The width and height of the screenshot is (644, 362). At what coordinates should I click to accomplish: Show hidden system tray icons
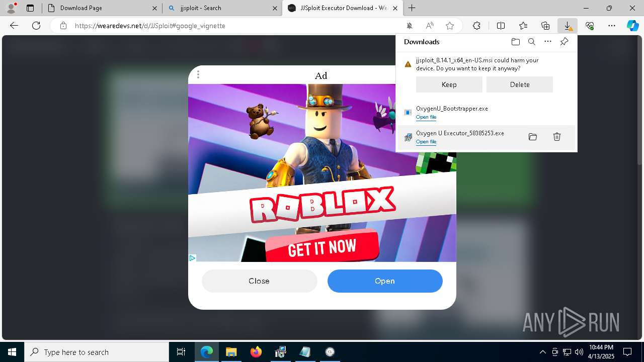[x=542, y=352]
